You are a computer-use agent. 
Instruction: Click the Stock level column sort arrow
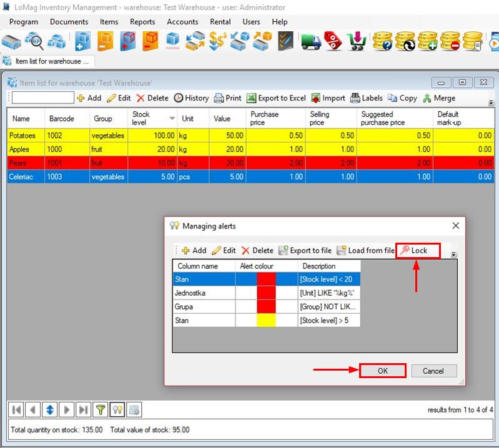point(172,119)
